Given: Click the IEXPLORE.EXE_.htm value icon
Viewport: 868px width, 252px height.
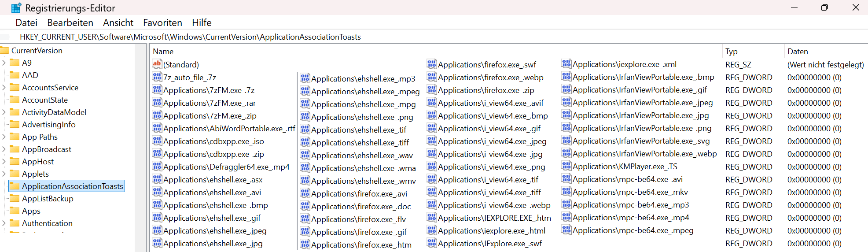Looking at the screenshot, I should coord(432,217).
